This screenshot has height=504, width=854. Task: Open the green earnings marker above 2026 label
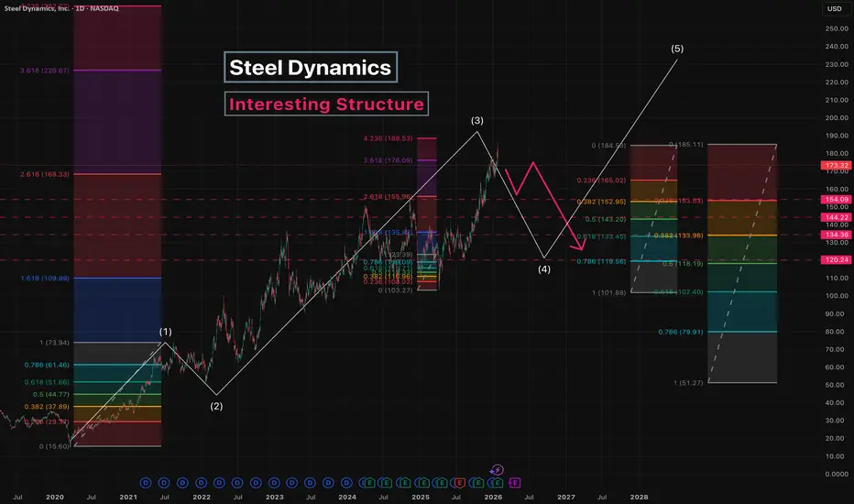[496, 483]
